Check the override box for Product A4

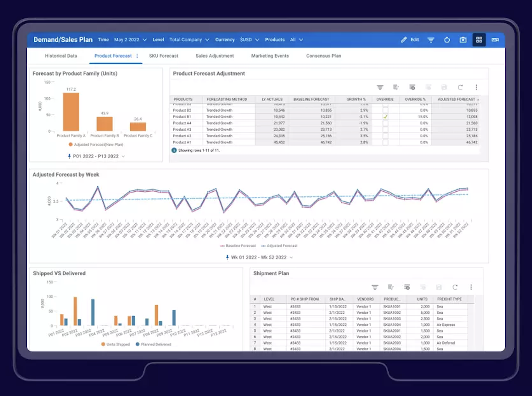coord(385,123)
